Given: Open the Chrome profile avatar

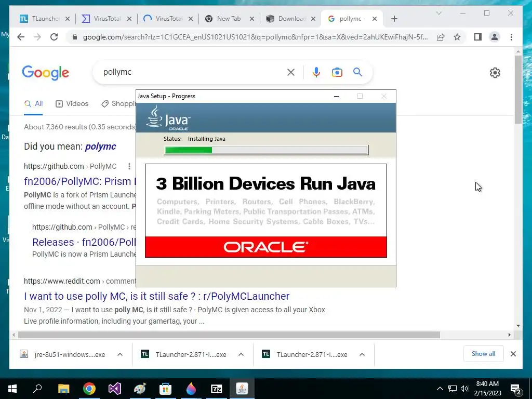Looking at the screenshot, I should 495,37.
